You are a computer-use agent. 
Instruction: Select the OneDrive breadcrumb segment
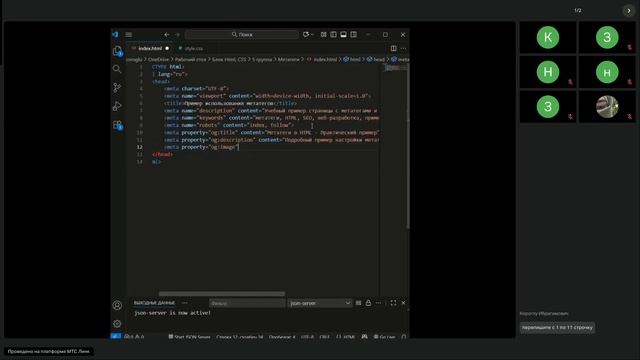pyautogui.click(x=158, y=60)
